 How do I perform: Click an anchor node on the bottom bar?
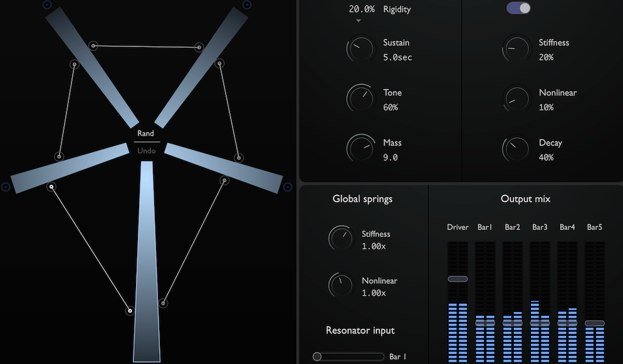tap(130, 310)
